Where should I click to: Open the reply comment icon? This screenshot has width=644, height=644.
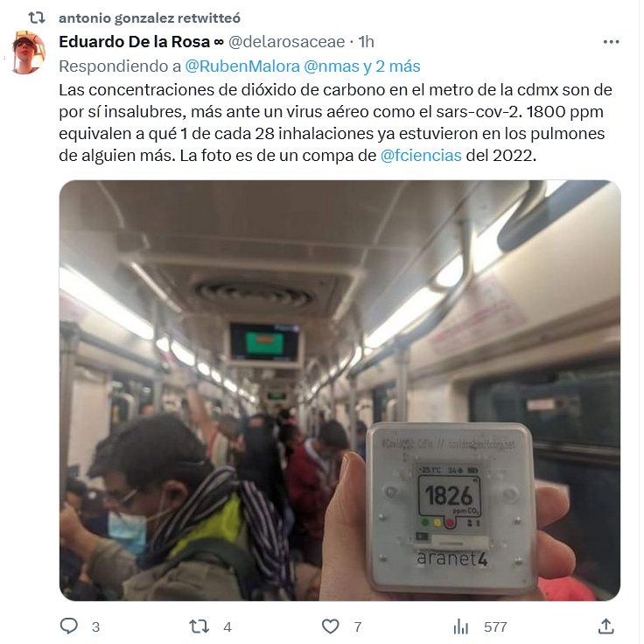click(x=69, y=626)
